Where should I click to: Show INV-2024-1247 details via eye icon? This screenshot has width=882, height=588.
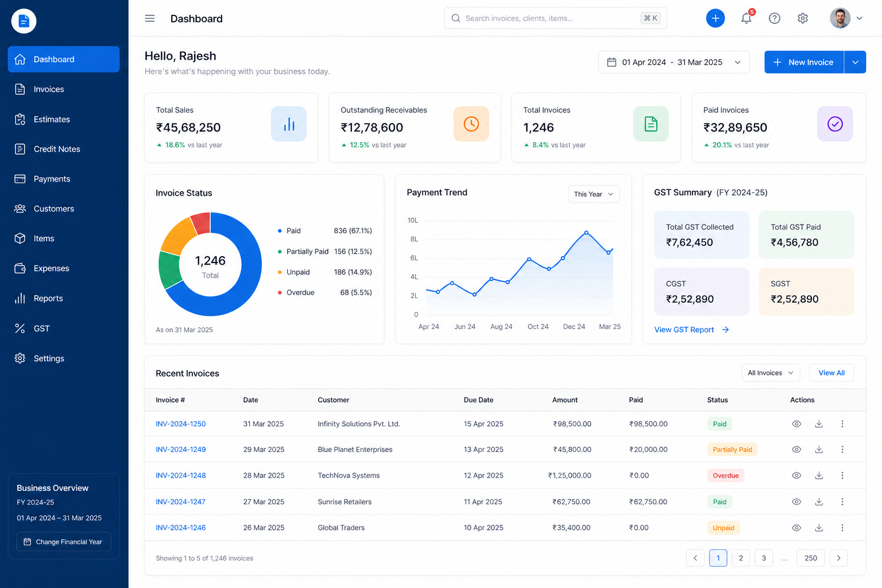tap(796, 502)
